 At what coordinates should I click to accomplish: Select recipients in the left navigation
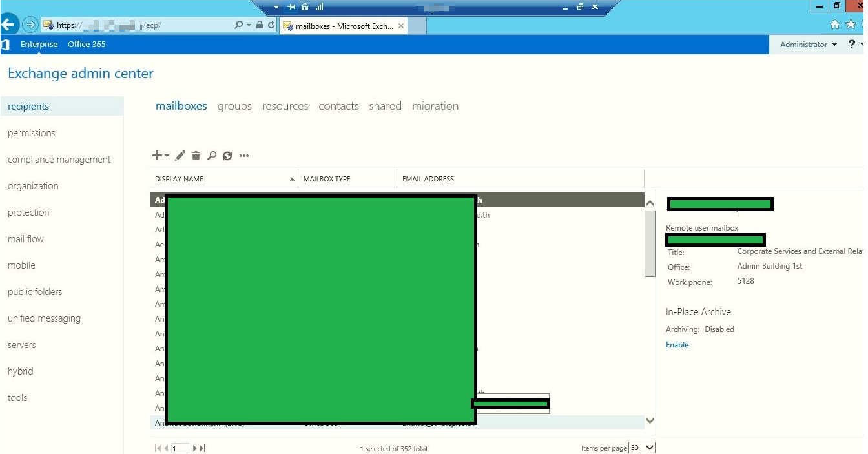28,106
